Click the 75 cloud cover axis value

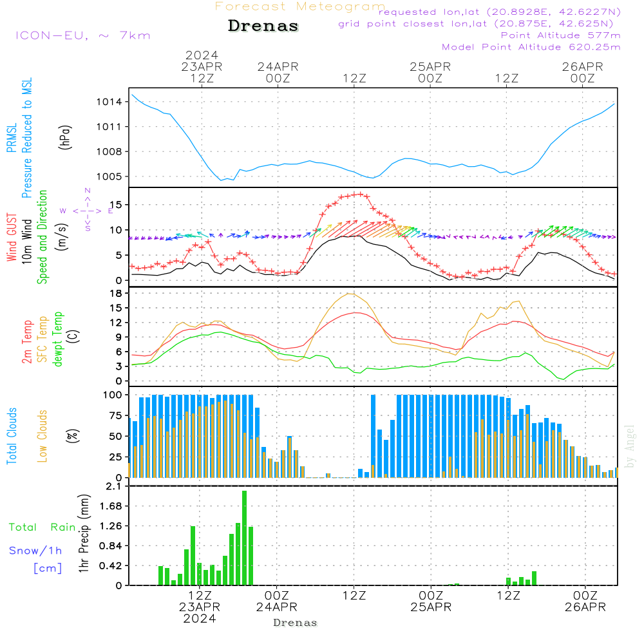[x=116, y=415]
